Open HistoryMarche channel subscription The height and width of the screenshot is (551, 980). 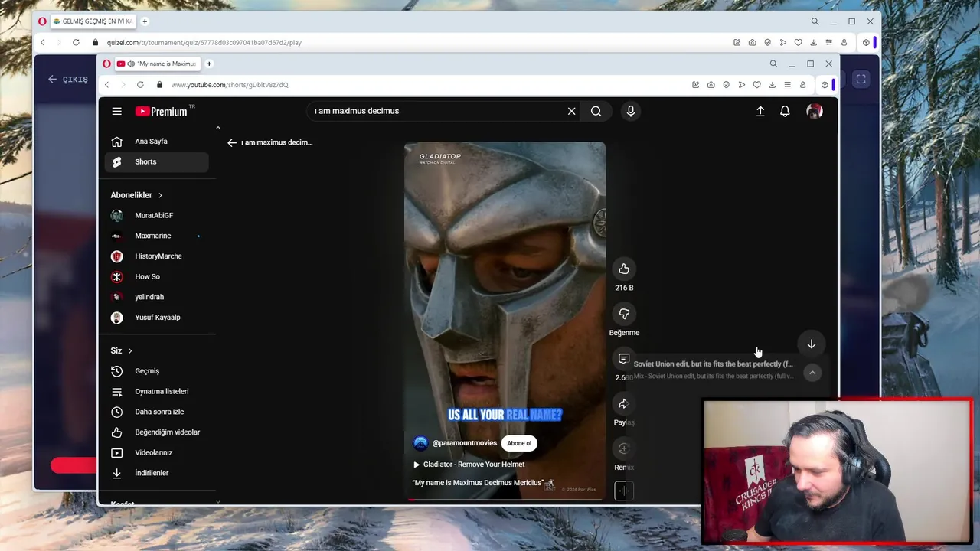point(156,256)
